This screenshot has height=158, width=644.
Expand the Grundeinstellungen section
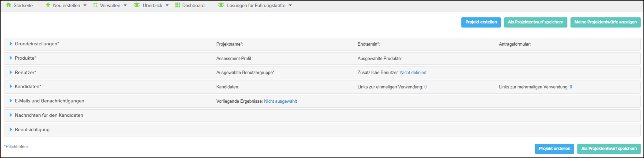(11, 44)
